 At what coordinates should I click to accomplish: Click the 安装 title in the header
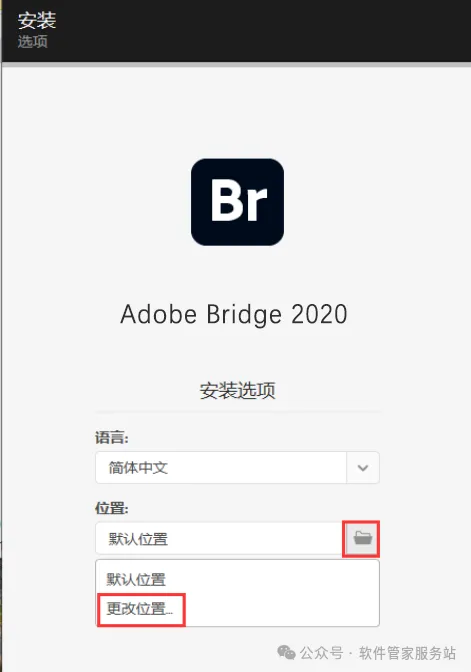click(x=37, y=20)
